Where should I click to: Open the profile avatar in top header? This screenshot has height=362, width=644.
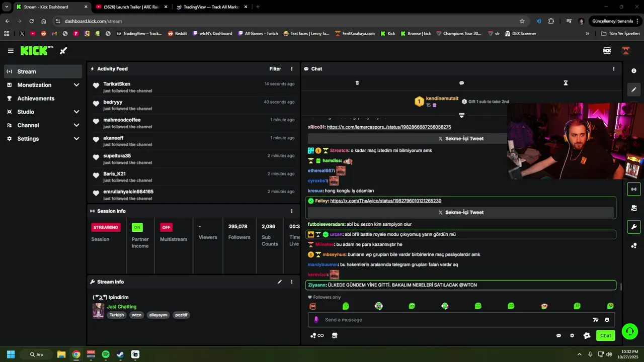pyautogui.click(x=626, y=51)
